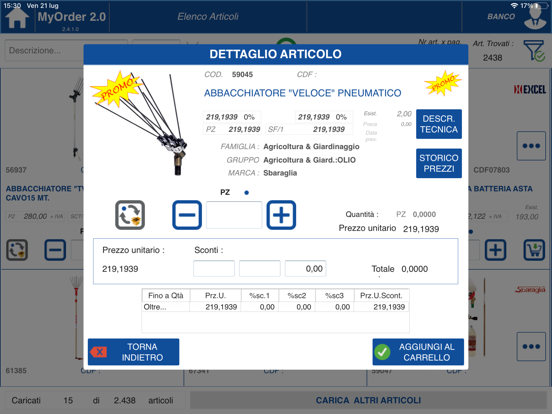Tap the replacement articles icon in dialog
This screenshot has width=552, height=414.
(x=130, y=215)
